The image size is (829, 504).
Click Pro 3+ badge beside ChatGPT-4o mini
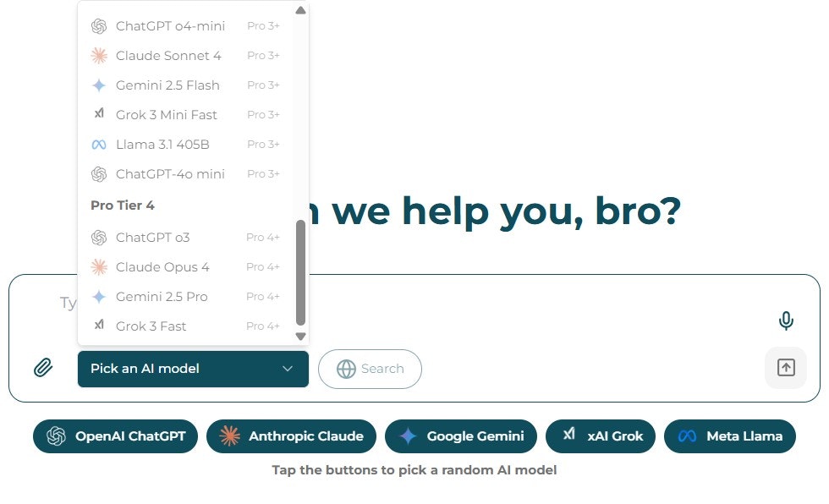(263, 174)
